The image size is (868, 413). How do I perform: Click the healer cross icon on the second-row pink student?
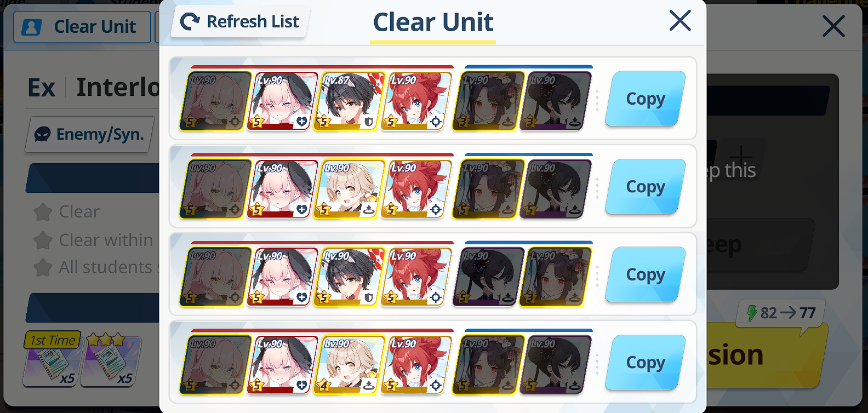click(x=301, y=209)
